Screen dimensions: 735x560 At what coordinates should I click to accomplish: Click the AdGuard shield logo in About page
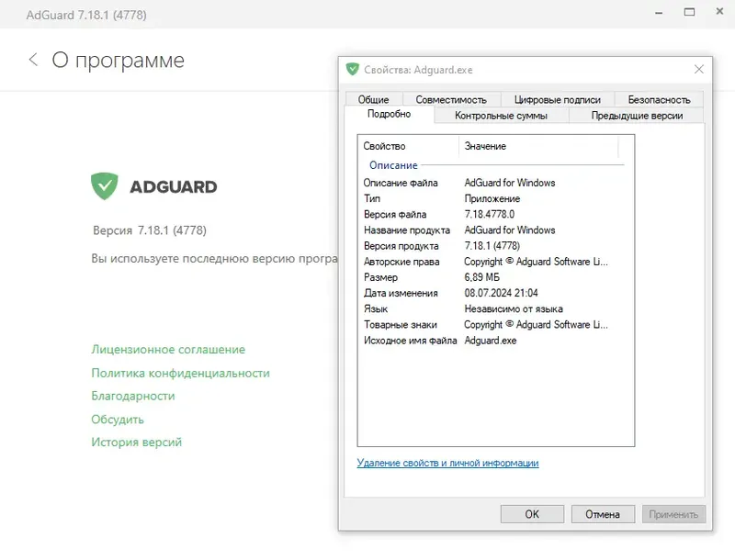(105, 185)
